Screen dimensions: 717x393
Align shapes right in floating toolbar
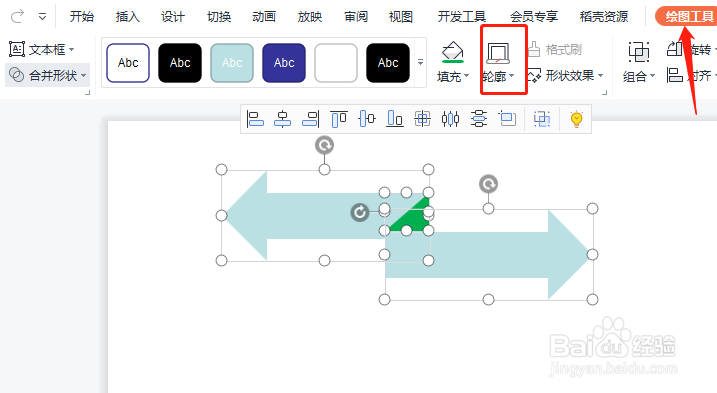[x=310, y=119]
